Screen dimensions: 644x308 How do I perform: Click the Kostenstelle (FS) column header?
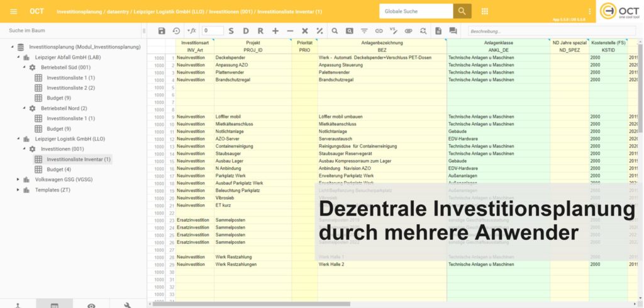pos(608,43)
